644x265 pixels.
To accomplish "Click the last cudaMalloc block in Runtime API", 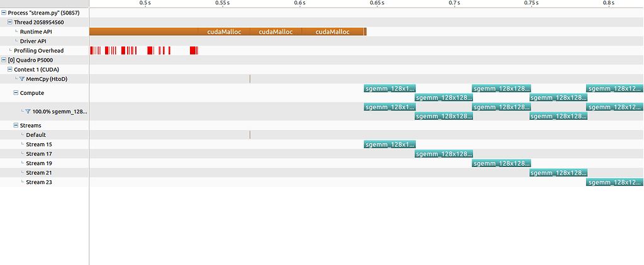I will (332, 31).
